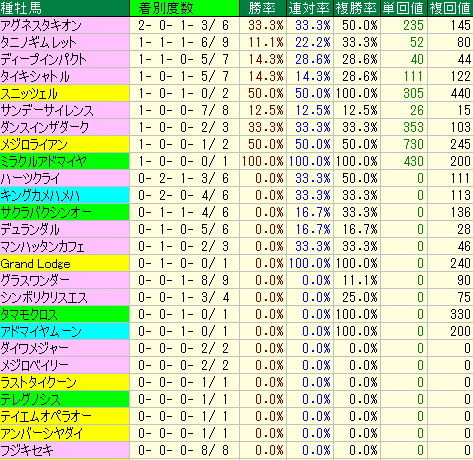Select the ディープインパクト sire name
473x460 pixels.
43,59
